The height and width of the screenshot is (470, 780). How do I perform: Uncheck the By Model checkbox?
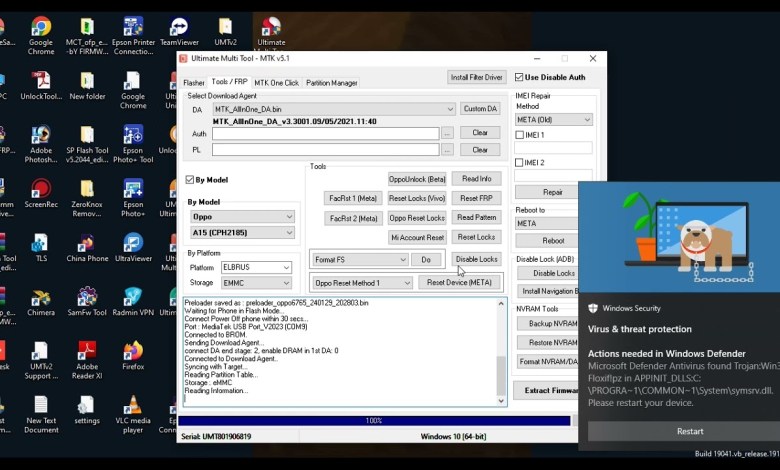[x=190, y=180]
